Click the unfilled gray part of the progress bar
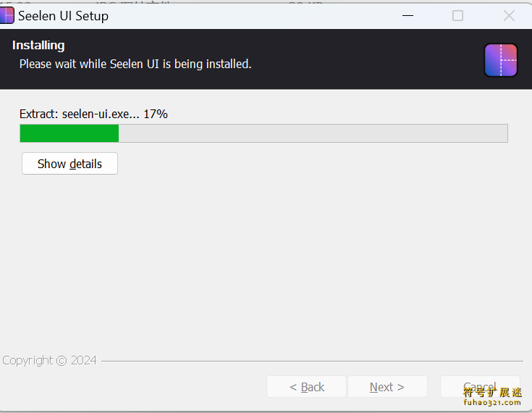This screenshot has width=532, height=413. 311,133
